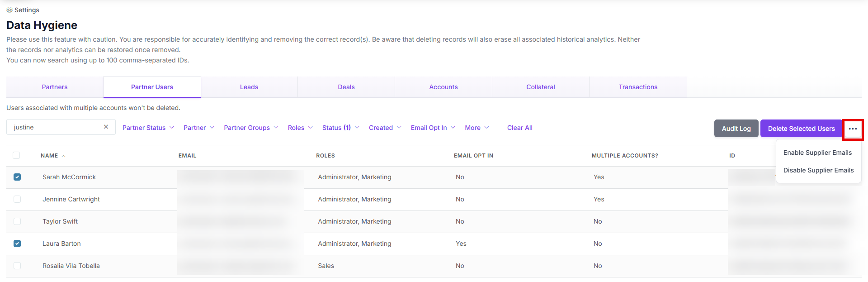Switch to the Transactions tab
868x282 pixels.
(x=638, y=87)
